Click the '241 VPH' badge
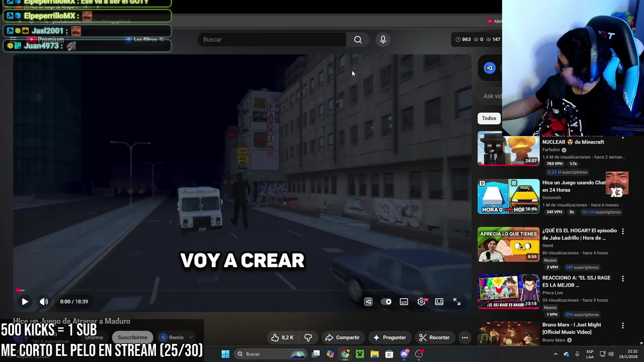 (x=554, y=212)
